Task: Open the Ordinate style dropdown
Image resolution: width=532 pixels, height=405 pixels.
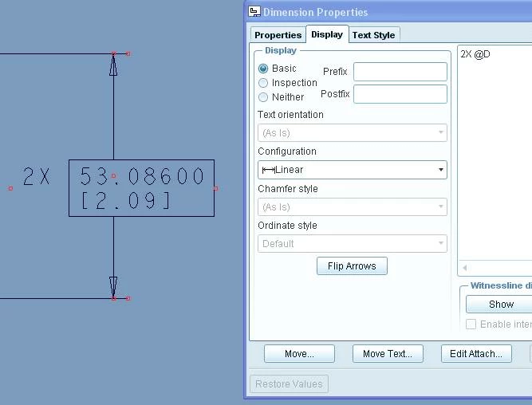Action: coord(353,243)
